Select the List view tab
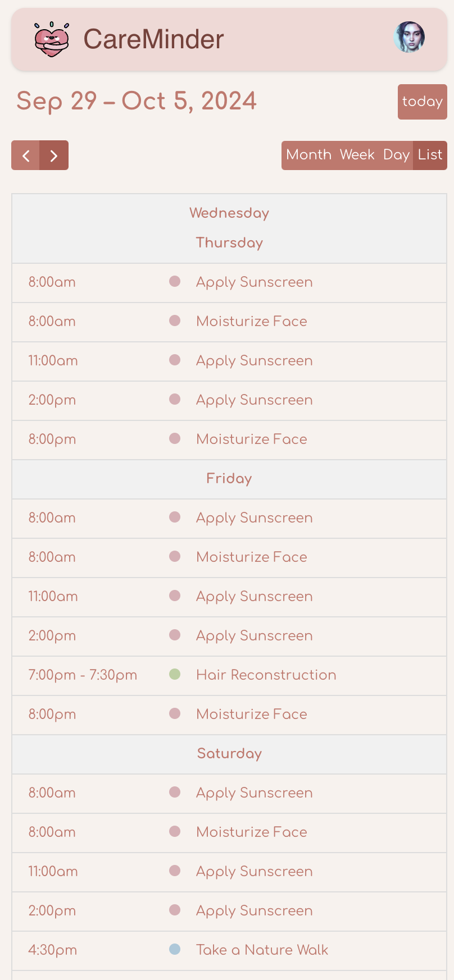The width and height of the screenshot is (454, 980). 430,155
